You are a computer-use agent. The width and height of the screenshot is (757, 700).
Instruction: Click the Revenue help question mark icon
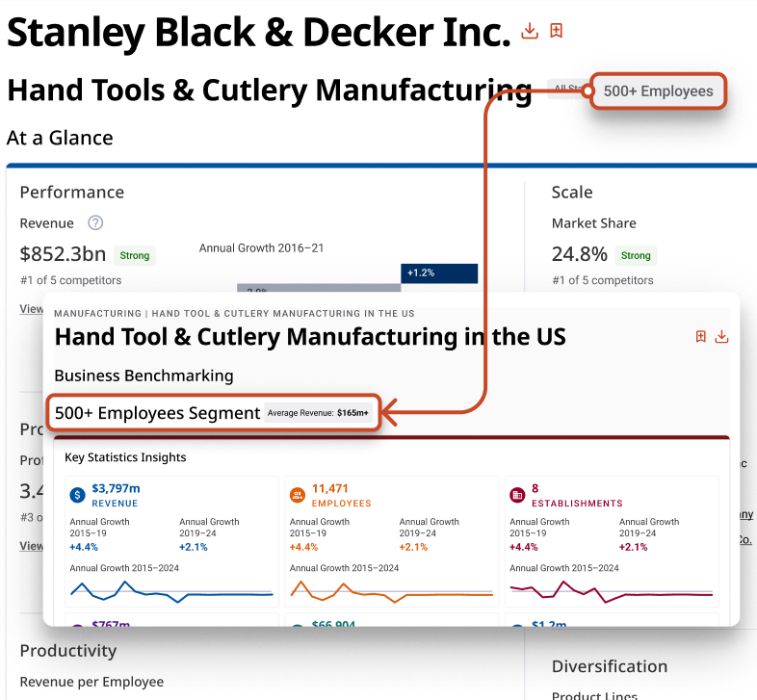[x=95, y=222]
